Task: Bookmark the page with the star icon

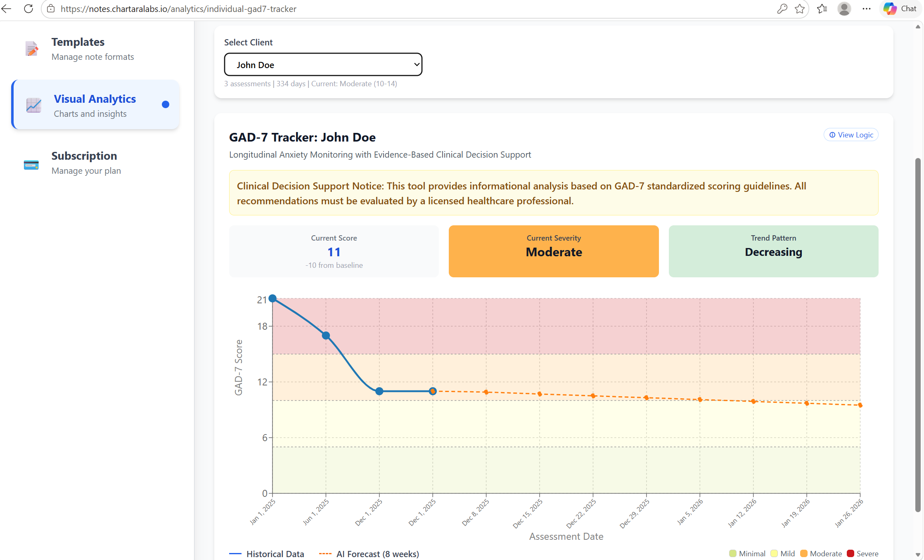Action: 800,9
